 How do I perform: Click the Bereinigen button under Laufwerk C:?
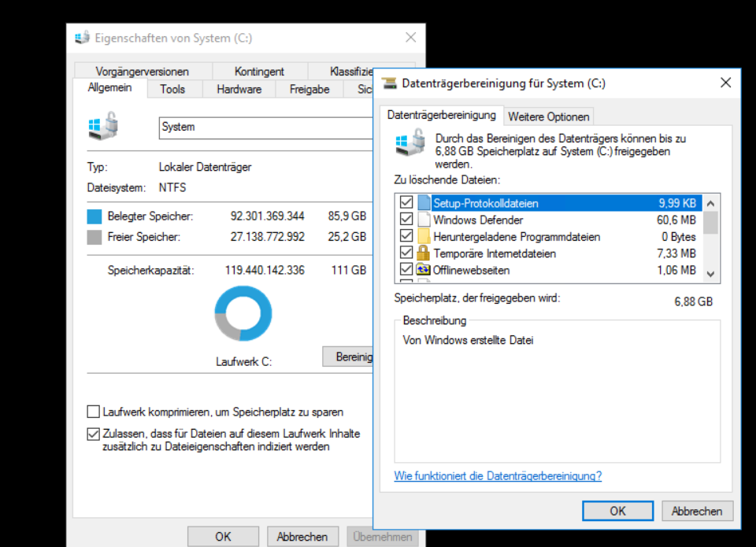(348, 357)
